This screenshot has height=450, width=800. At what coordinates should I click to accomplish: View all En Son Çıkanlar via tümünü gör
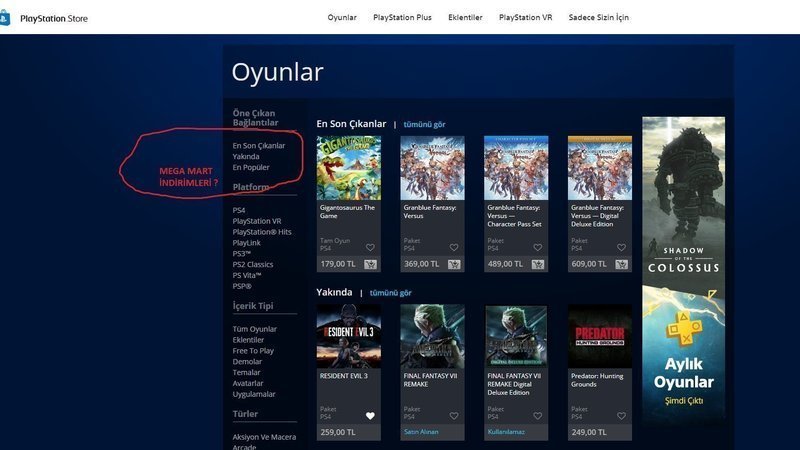pos(424,124)
